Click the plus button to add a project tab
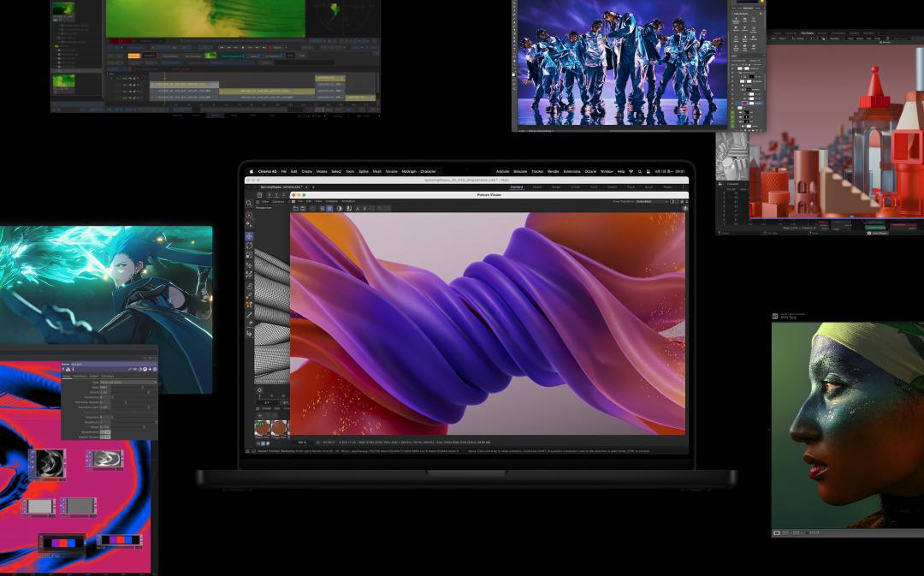924x576 pixels. (x=313, y=187)
